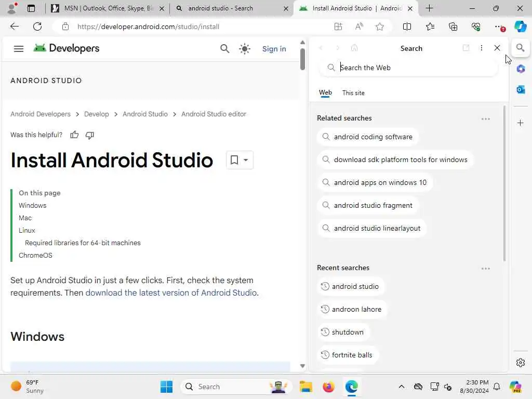This screenshot has width=532, height=399.
Task: Click the Android Studio editor breadcrumb
Action: (214, 114)
